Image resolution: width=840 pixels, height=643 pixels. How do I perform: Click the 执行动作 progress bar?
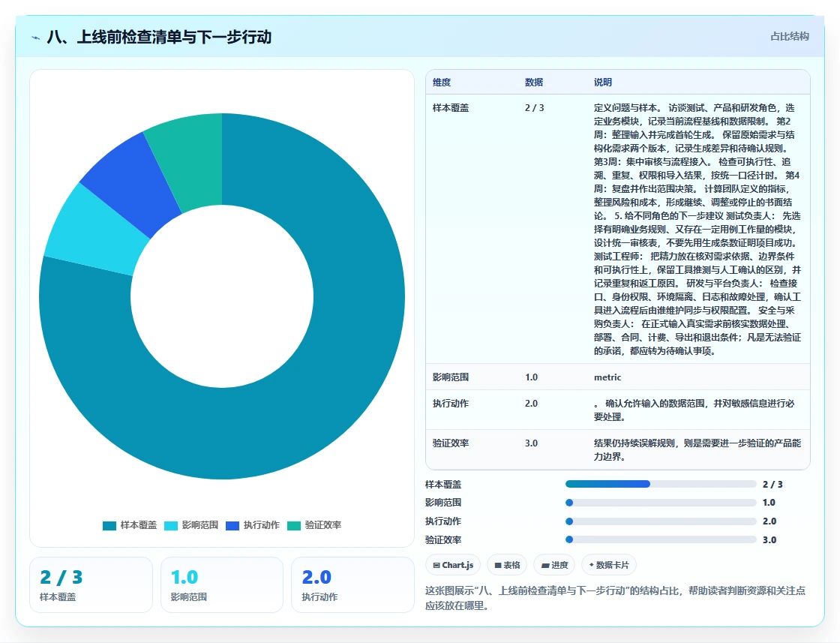tap(661, 521)
